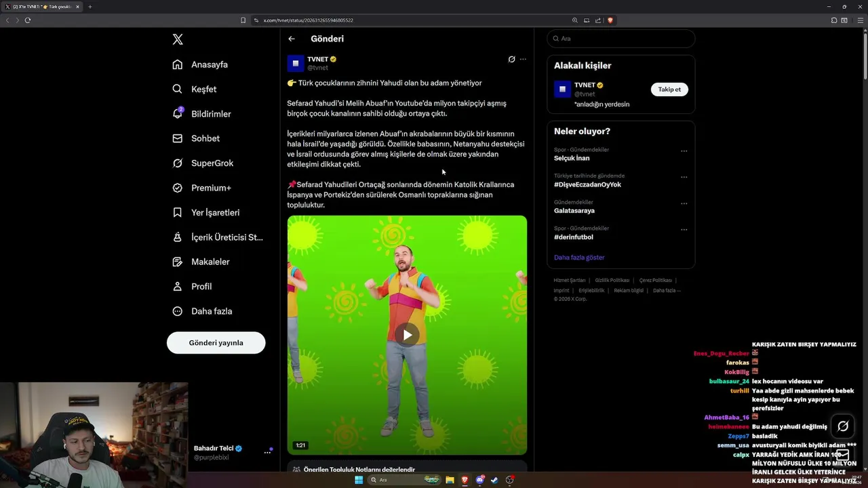Open #DişveEczadanOyYok trend

point(587,184)
